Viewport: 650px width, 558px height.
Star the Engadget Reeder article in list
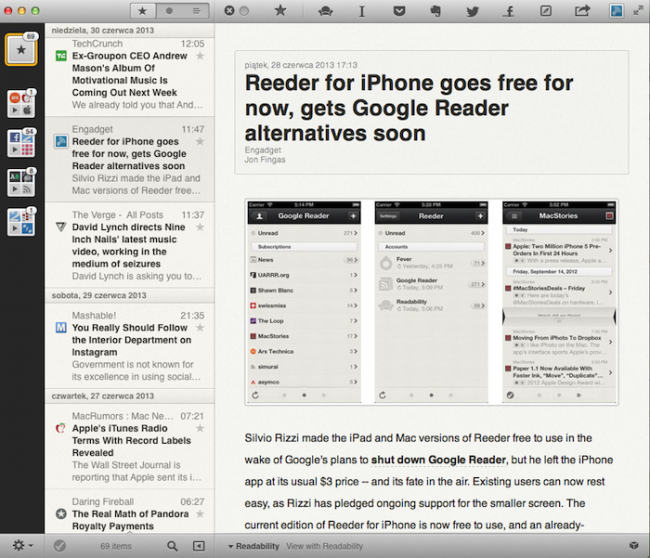pos(200,141)
